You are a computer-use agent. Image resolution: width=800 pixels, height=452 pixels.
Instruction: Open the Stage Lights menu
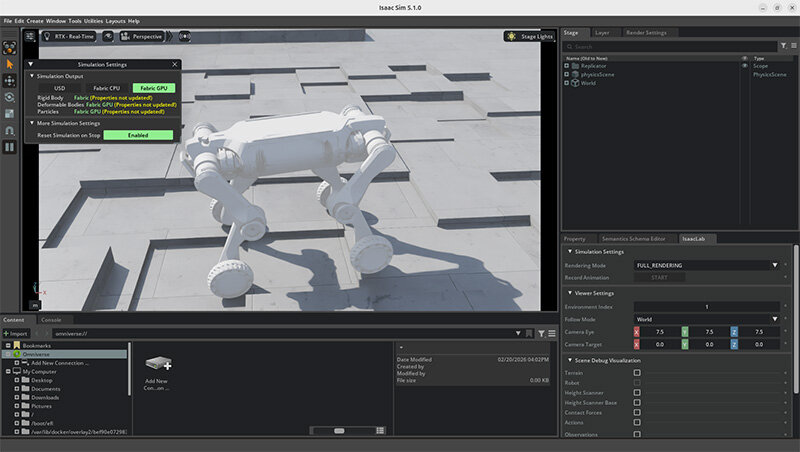point(530,36)
